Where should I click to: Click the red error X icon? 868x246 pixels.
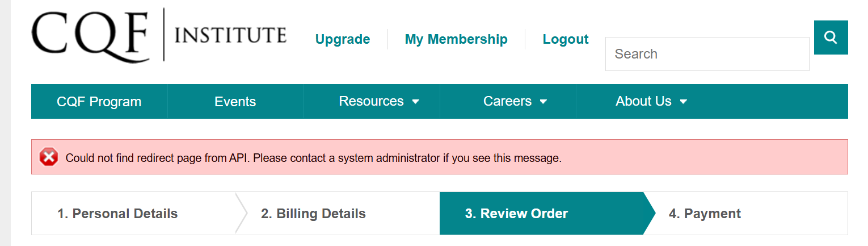click(x=49, y=157)
